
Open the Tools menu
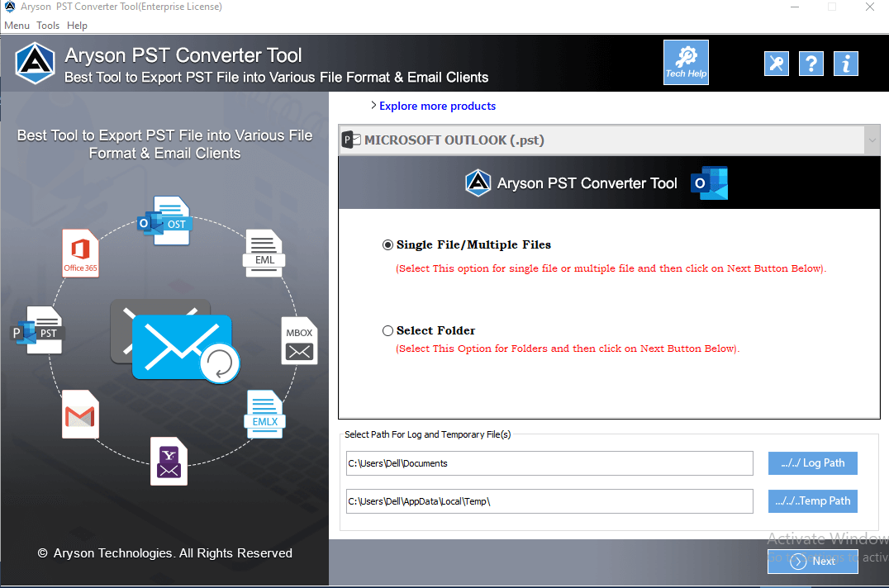pyautogui.click(x=48, y=26)
